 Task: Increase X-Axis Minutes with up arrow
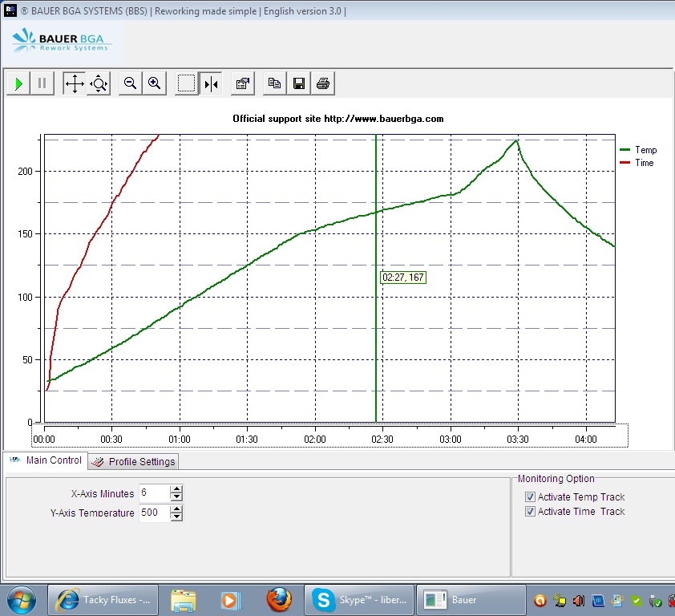[x=176, y=489]
